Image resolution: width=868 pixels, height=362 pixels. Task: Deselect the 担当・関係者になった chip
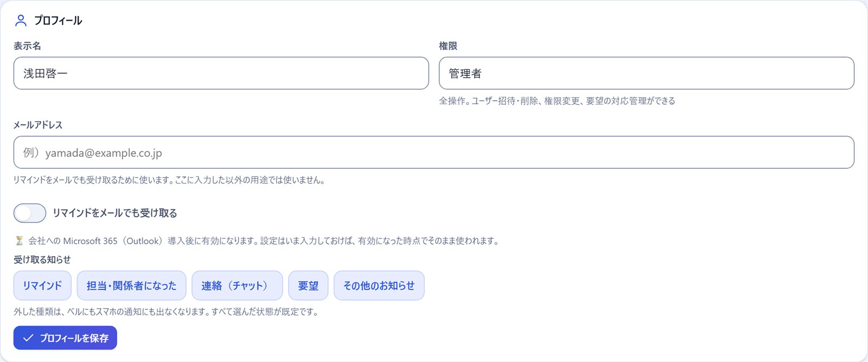coord(131,285)
